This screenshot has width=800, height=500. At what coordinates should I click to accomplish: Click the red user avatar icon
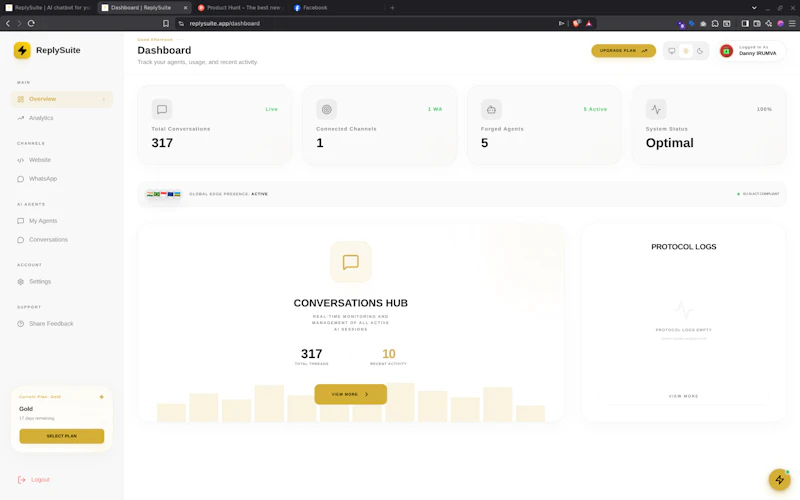727,51
